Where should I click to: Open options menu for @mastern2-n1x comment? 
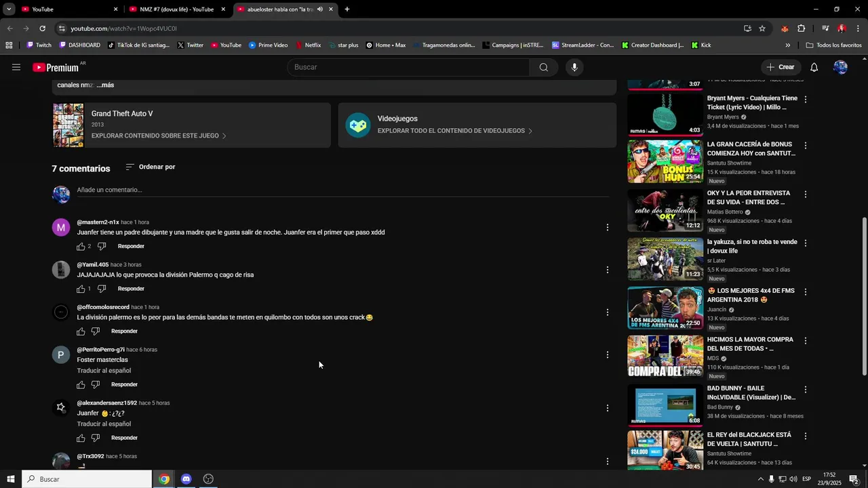(607, 228)
